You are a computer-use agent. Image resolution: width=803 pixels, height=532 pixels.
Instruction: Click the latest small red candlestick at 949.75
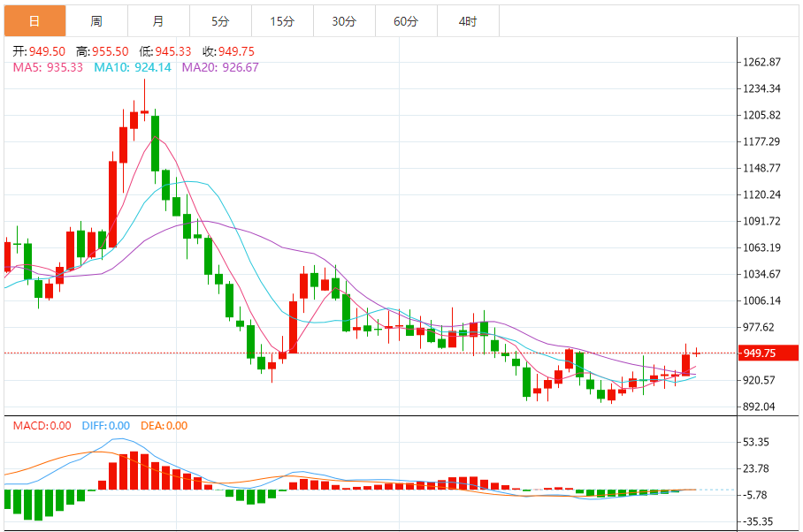click(x=696, y=353)
